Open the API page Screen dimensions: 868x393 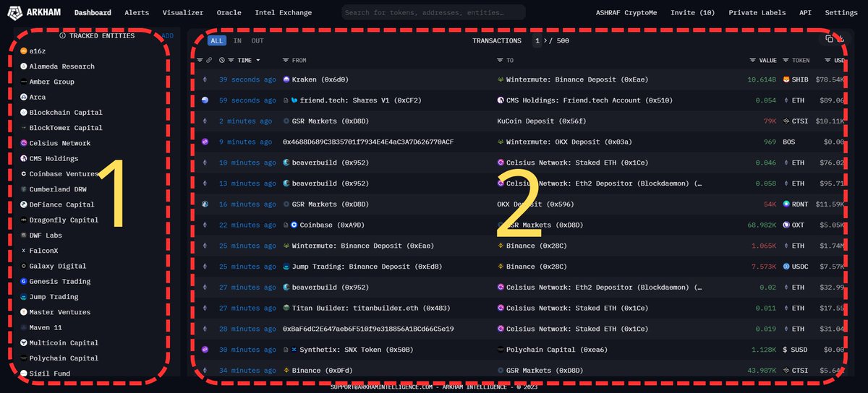805,13
